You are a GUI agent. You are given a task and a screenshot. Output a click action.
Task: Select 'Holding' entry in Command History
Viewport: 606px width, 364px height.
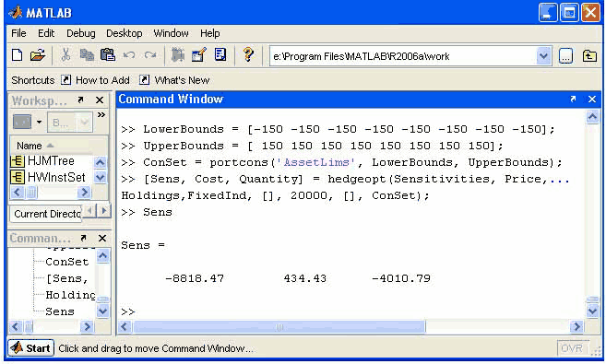pyautogui.click(x=70, y=295)
